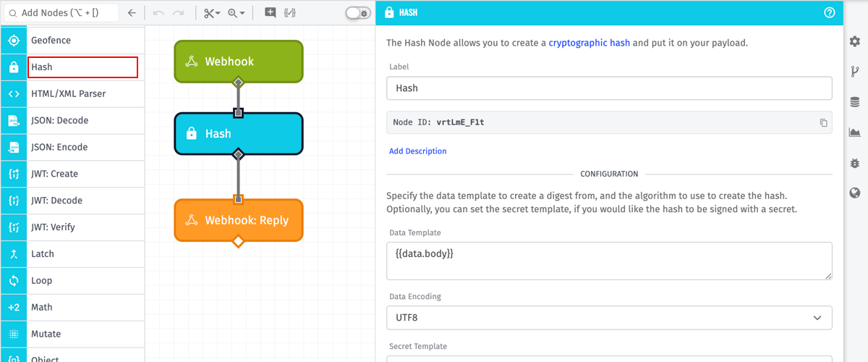Open the globals globe icon in sidebar
Image resolution: width=868 pixels, height=362 pixels.
pyautogui.click(x=855, y=193)
